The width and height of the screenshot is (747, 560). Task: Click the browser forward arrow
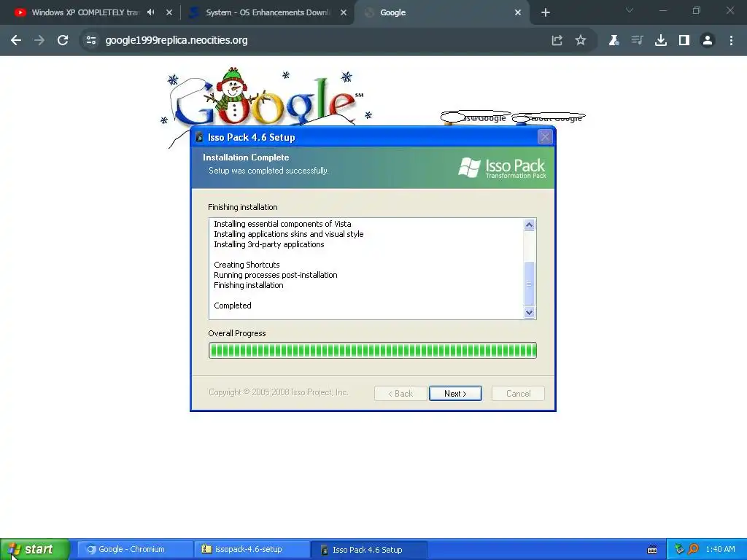[39, 41]
